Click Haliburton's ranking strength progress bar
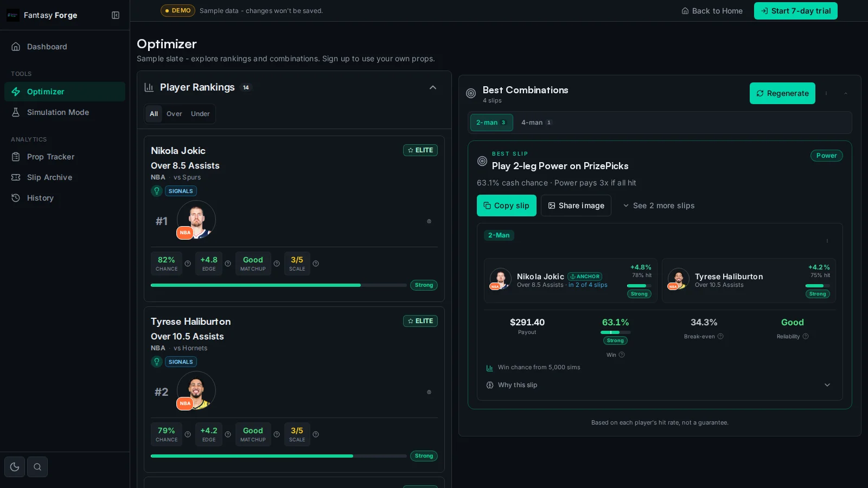 (x=279, y=456)
